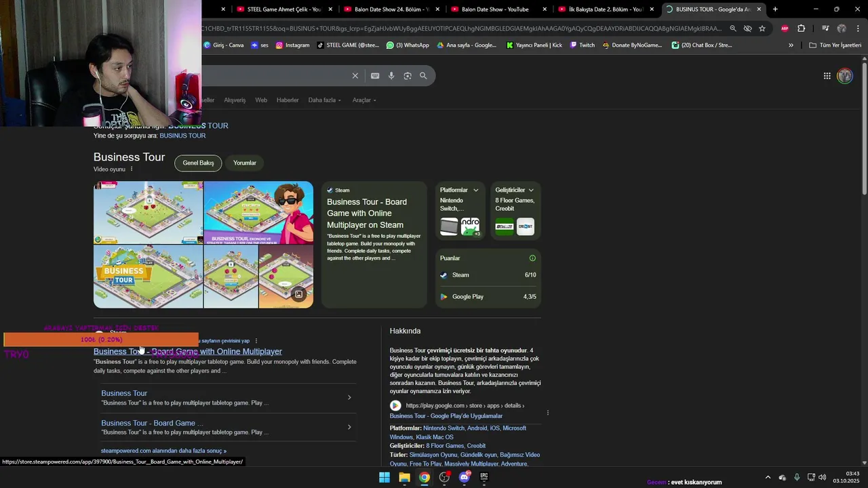Image resolution: width=868 pixels, height=488 pixels.
Task: Launch Epic Games from taskbar
Action: click(484, 477)
